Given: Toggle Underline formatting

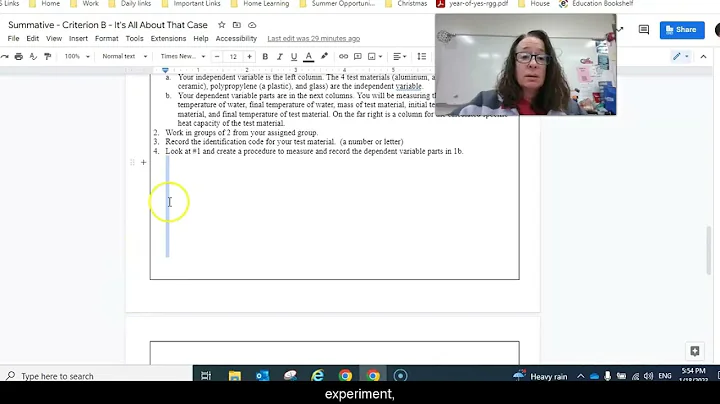Looking at the screenshot, I should point(294,56).
